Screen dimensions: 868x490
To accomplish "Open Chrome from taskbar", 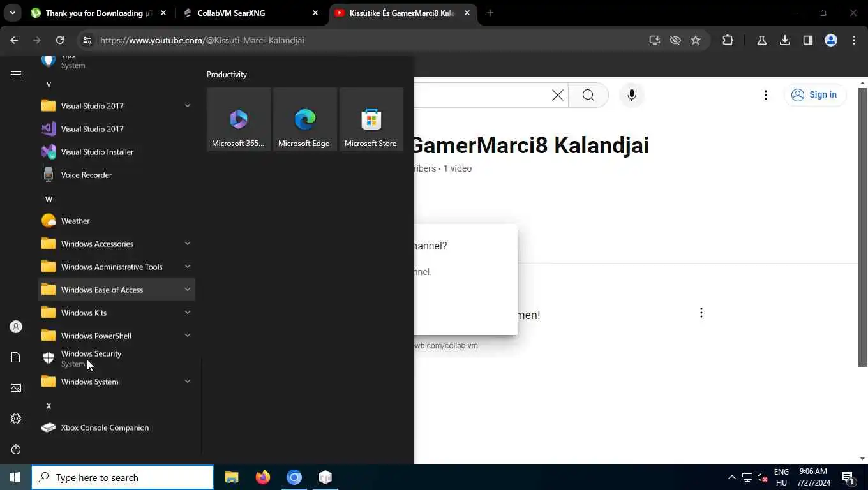I will [x=294, y=477].
